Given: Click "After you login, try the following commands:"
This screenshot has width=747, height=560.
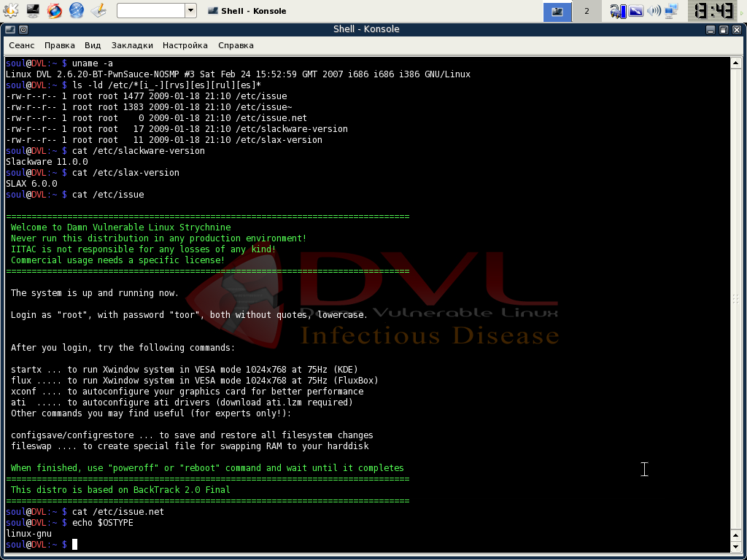Looking at the screenshot, I should tap(123, 348).
